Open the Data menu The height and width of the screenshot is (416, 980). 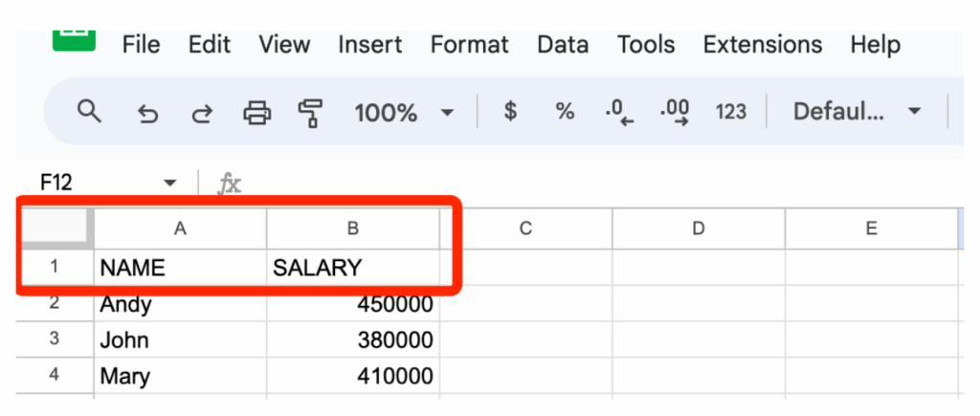[x=563, y=44]
